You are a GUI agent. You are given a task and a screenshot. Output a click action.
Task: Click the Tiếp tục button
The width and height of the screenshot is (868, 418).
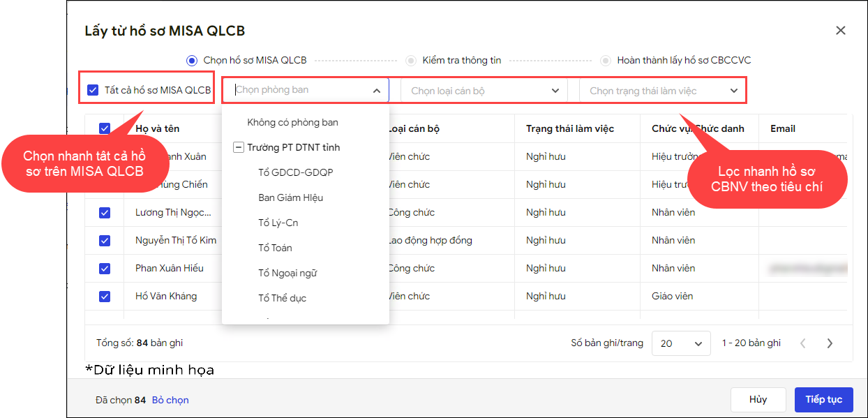[x=823, y=400]
